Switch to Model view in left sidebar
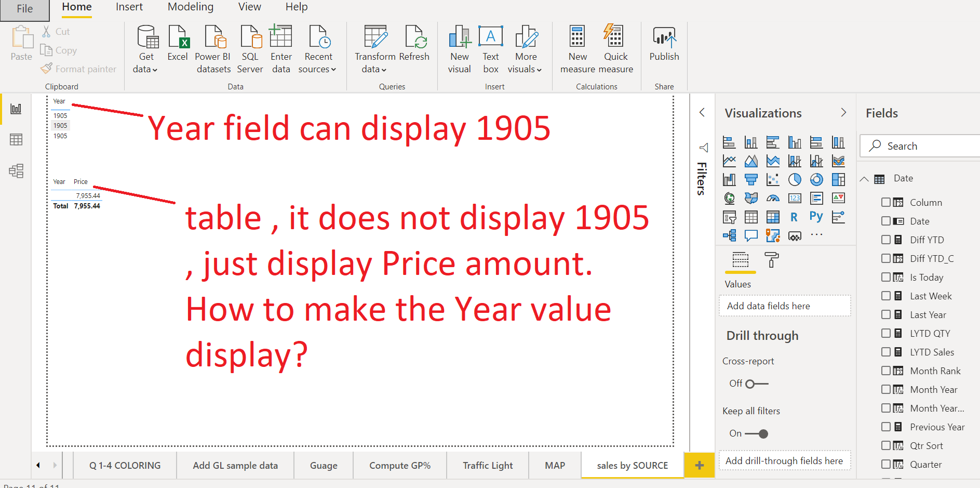 click(x=16, y=171)
